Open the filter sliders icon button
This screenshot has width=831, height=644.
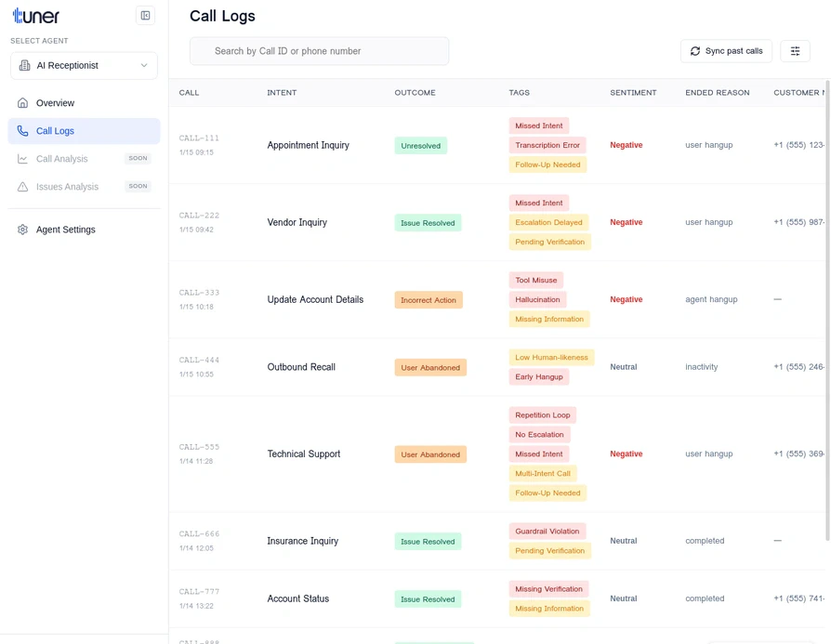[795, 51]
